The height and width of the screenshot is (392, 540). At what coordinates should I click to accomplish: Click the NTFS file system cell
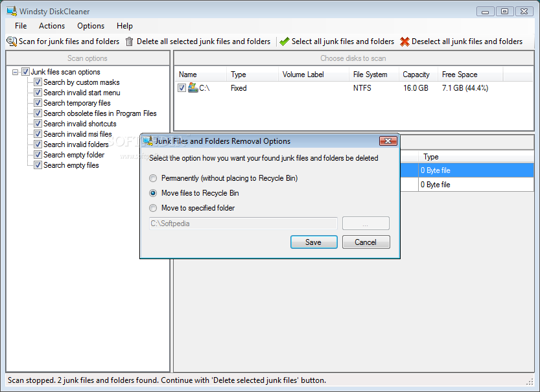tap(362, 87)
